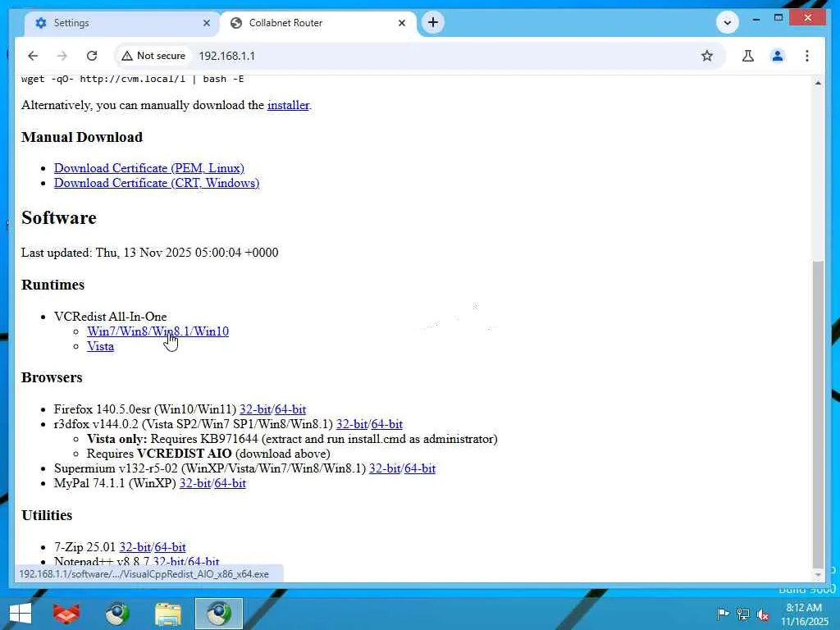Click the 'Browsers' heading

point(52,377)
